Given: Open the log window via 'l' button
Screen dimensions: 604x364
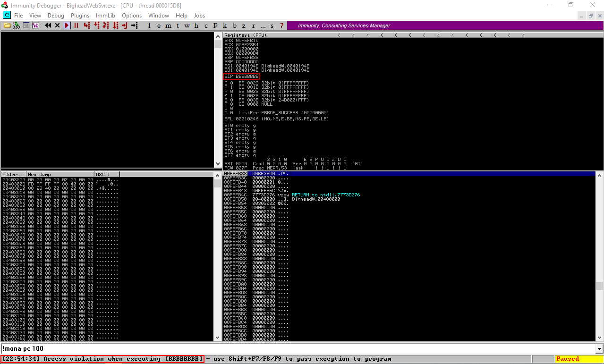Looking at the screenshot, I should pyautogui.click(x=150, y=25).
